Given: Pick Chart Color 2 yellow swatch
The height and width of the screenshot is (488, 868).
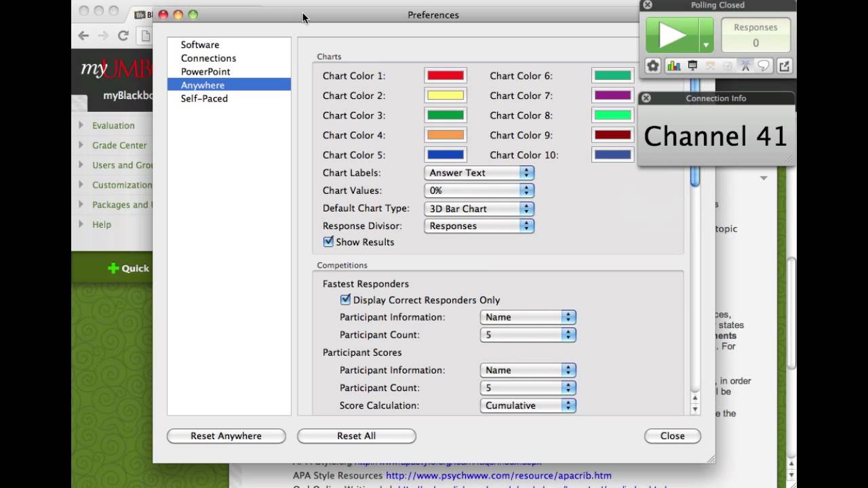Looking at the screenshot, I should (x=445, y=96).
